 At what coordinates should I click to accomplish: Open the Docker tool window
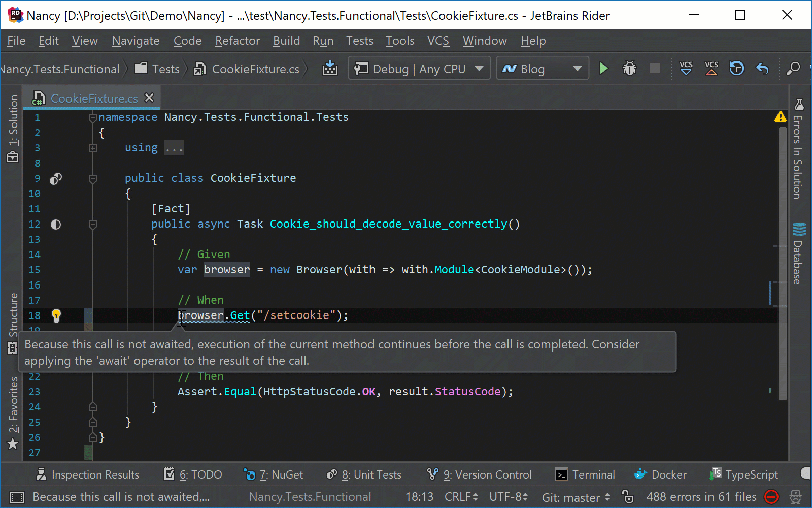tap(660, 474)
